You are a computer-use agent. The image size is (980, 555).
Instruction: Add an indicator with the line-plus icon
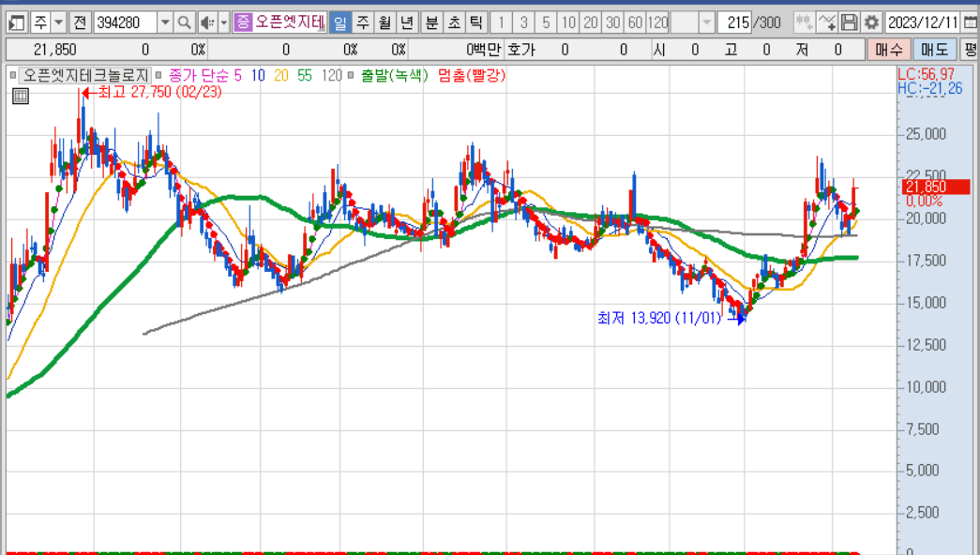pos(827,23)
